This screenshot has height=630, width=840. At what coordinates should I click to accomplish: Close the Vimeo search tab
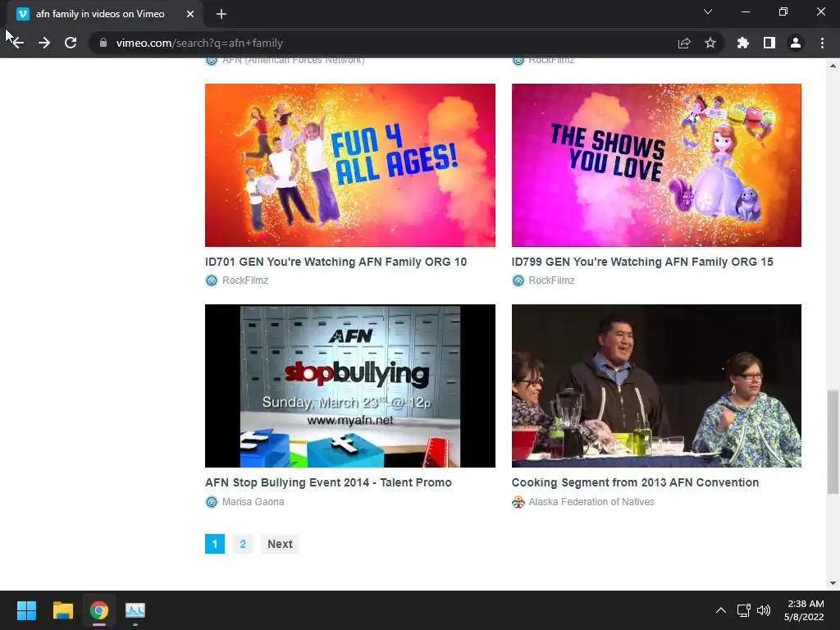[x=190, y=14]
